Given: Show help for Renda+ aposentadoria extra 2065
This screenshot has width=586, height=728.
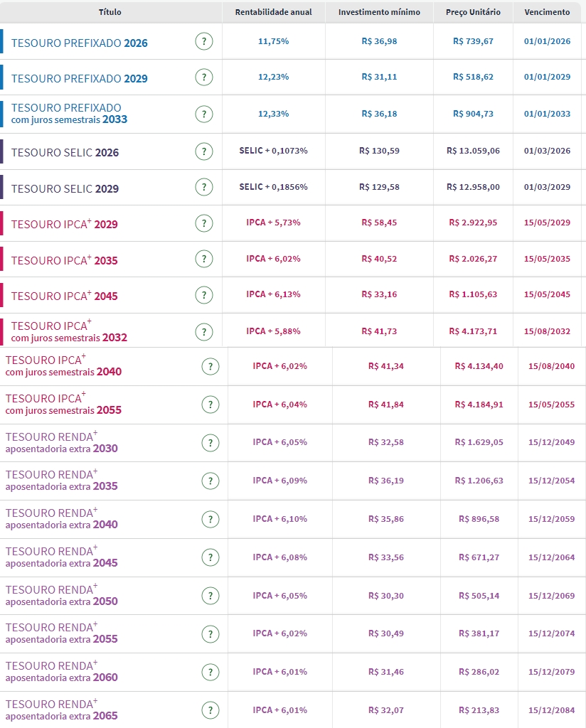Looking at the screenshot, I should coord(210,710).
